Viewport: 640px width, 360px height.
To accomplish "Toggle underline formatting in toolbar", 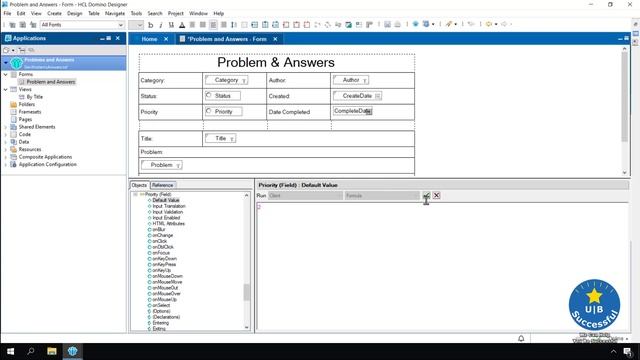I will click(x=171, y=25).
